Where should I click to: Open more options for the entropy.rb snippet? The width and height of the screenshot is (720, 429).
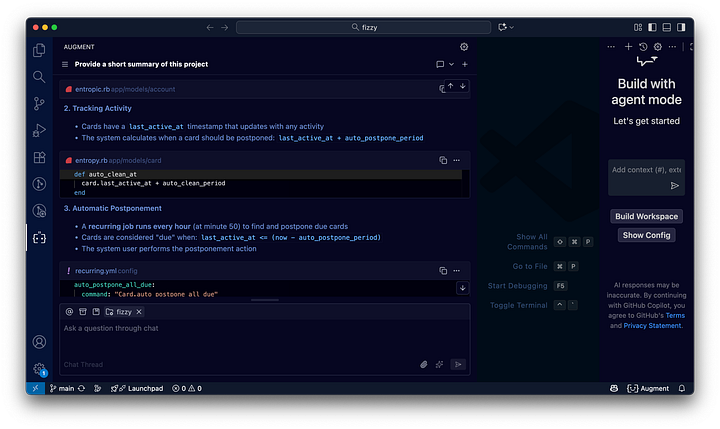[x=456, y=160]
